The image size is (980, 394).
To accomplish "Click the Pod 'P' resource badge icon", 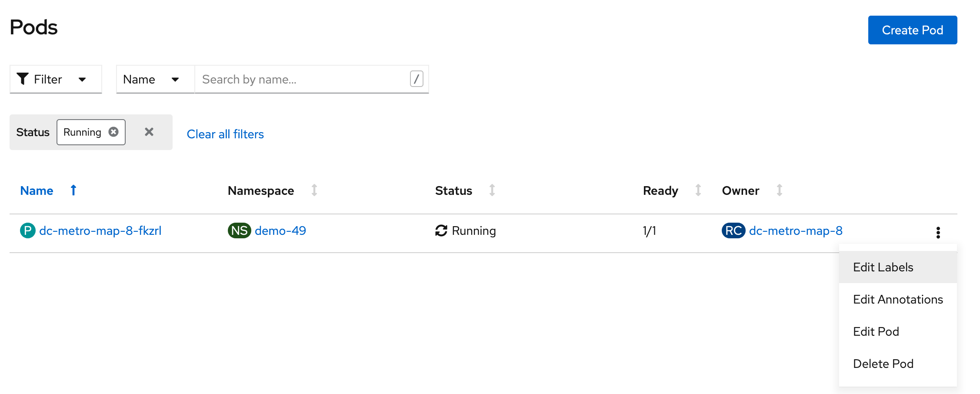I will pyautogui.click(x=27, y=230).
